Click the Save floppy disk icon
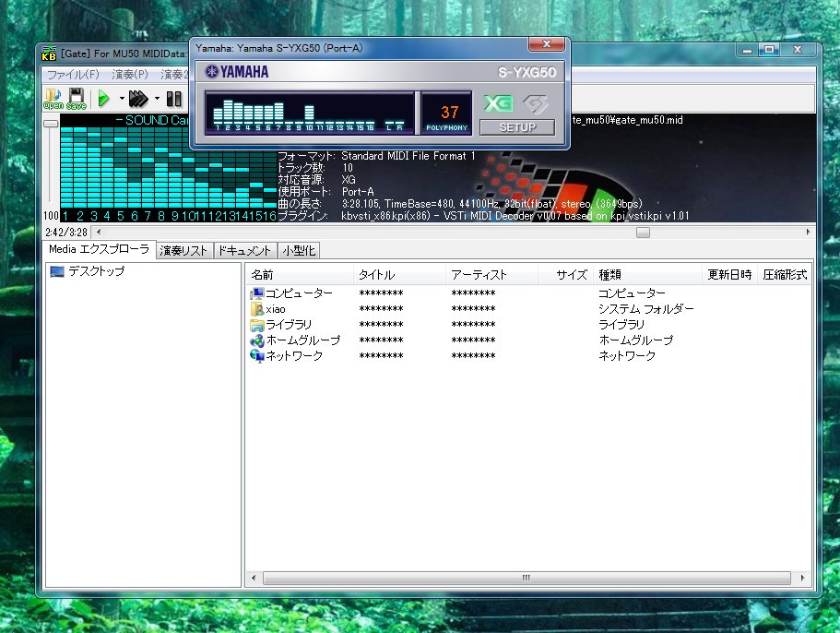Viewport: 840px width, 633px height. (77, 99)
